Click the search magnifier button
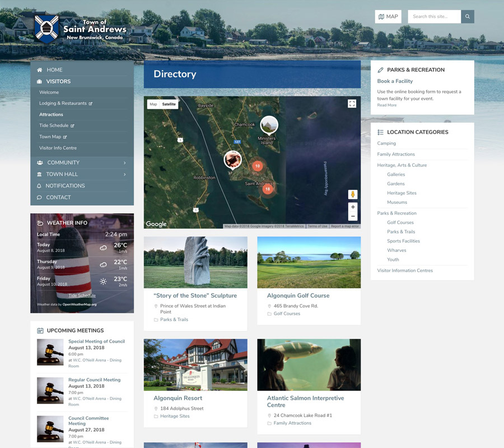The image size is (504, 448). [x=468, y=16]
